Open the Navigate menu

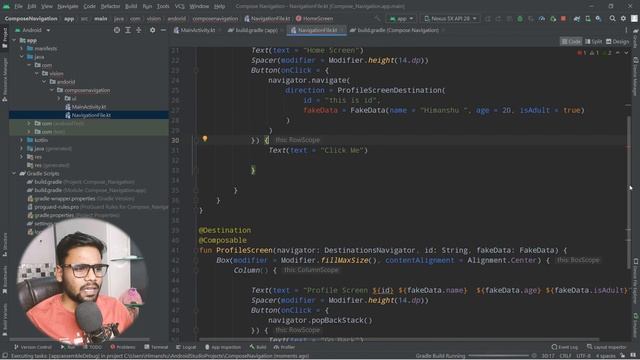pyautogui.click(x=68, y=7)
